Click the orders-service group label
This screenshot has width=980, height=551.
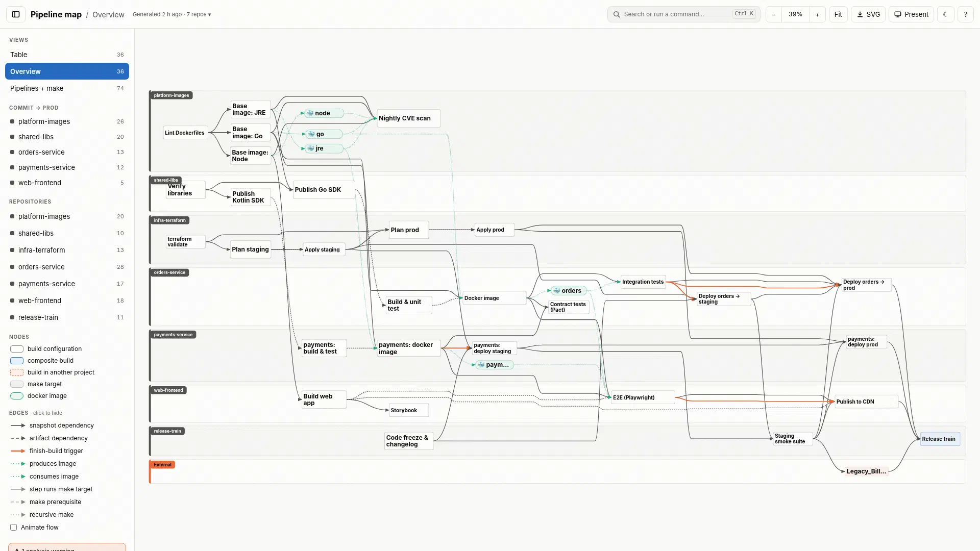[x=169, y=272]
